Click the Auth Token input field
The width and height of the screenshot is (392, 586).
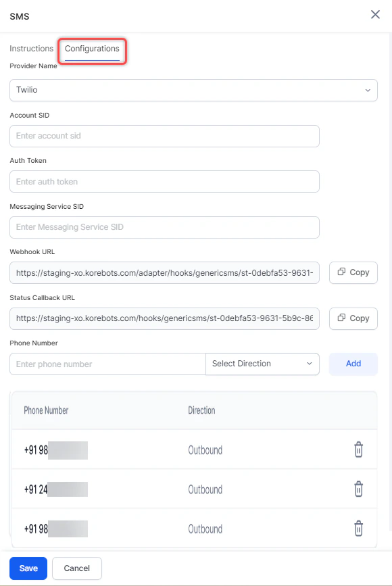[x=164, y=181]
